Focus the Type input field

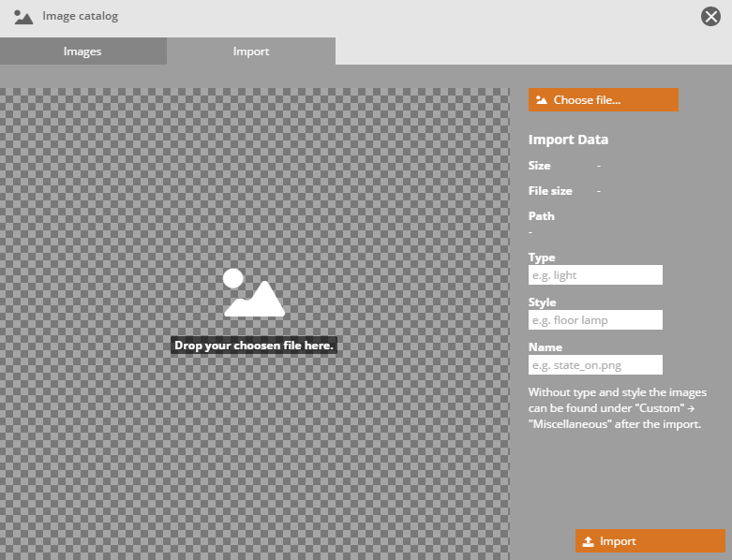pos(595,274)
